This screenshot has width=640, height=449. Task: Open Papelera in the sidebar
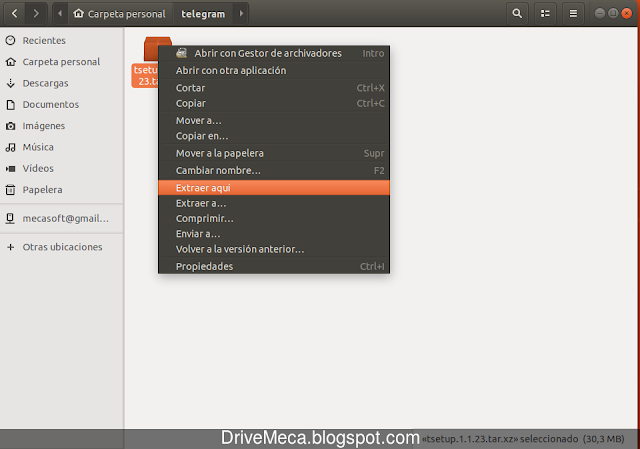(x=62, y=189)
